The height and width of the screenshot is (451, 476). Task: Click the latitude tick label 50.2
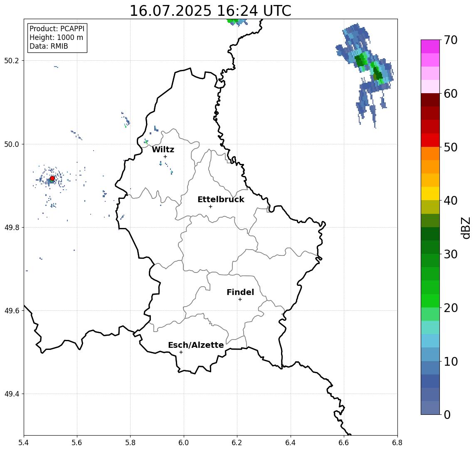pyautogui.click(x=12, y=60)
